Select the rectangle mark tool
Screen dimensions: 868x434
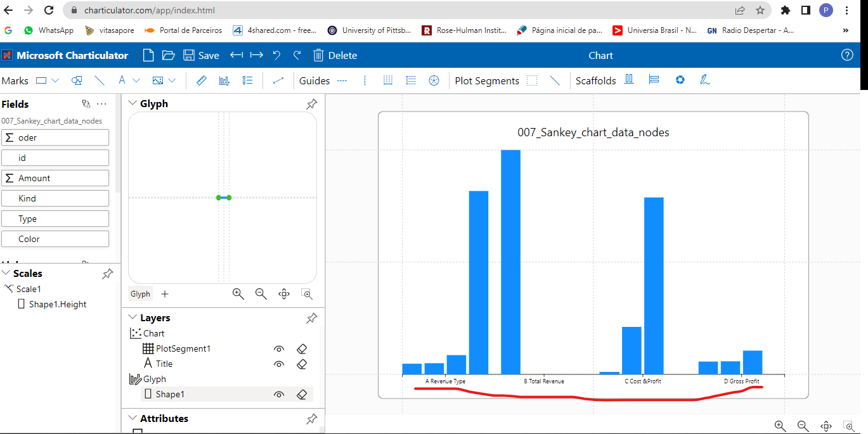coord(41,80)
